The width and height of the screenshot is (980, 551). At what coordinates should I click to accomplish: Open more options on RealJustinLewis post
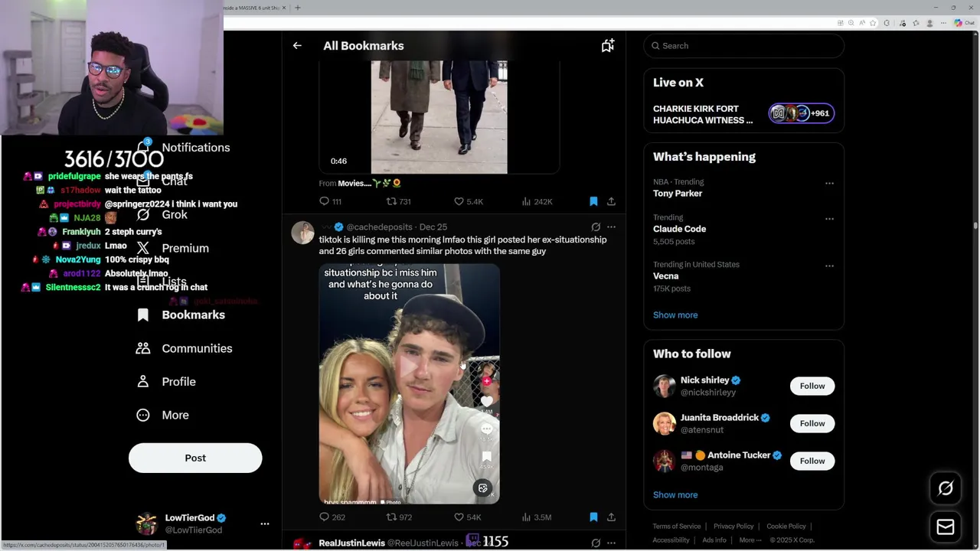coord(611,543)
